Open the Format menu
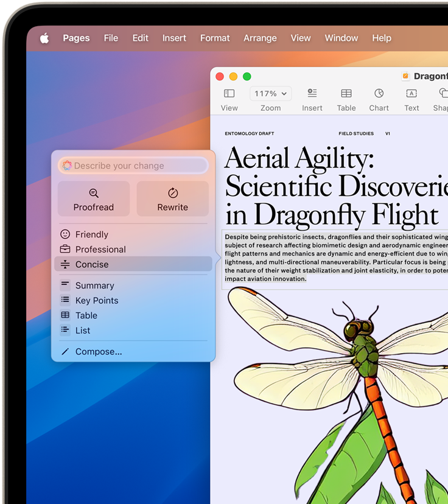The width and height of the screenshot is (448, 504). (x=215, y=38)
